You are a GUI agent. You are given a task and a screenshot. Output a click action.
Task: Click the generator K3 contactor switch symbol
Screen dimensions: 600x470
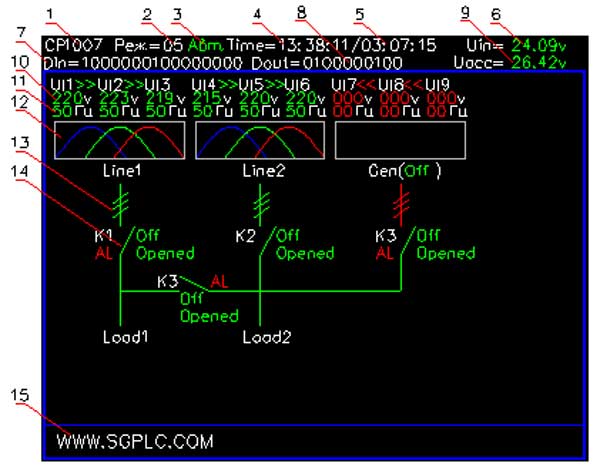(x=408, y=241)
